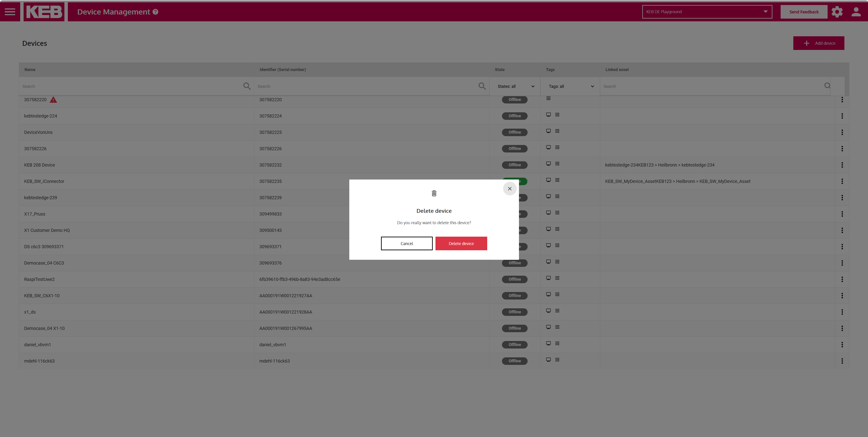Open the KEB DE Playground organization dropdown
The width and height of the screenshot is (868, 437).
(x=707, y=12)
